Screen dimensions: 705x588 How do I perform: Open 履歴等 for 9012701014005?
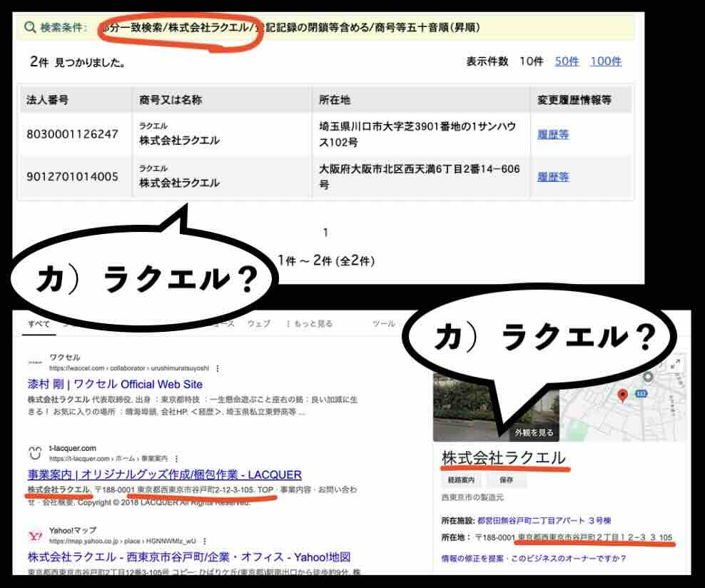click(x=553, y=177)
